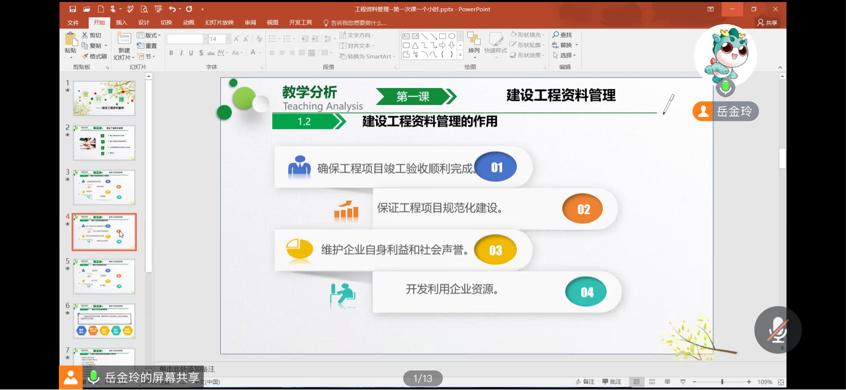Open the File (文件) tab
The height and width of the screenshot is (390, 846).
(73, 23)
